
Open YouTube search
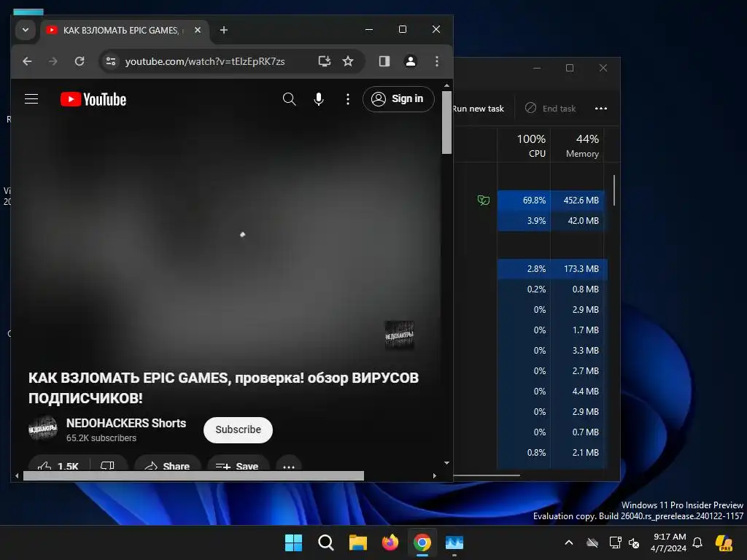click(x=289, y=99)
